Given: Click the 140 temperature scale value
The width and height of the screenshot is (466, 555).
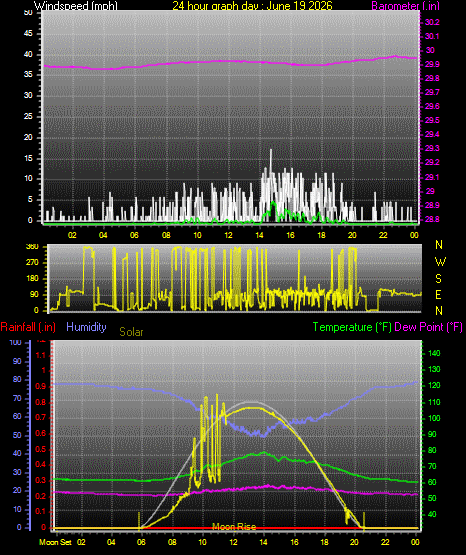Looking at the screenshot, I should coord(434,353).
